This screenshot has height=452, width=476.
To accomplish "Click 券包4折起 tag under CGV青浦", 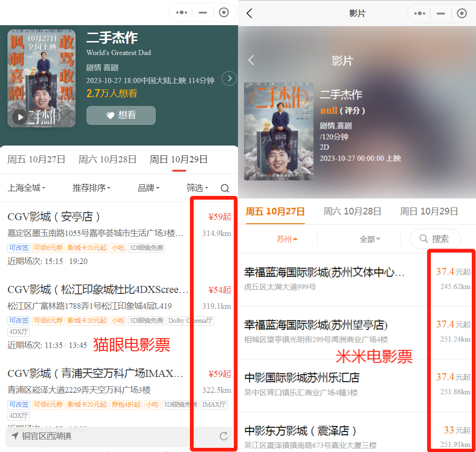I will point(126,404).
